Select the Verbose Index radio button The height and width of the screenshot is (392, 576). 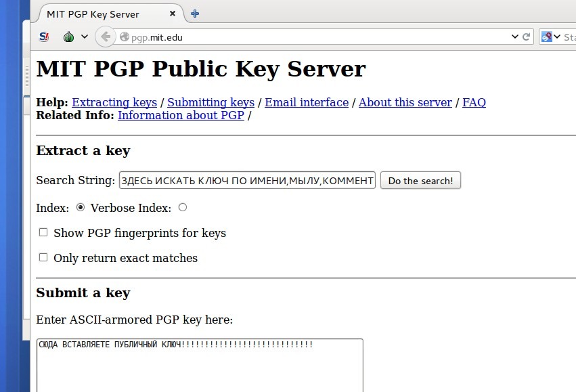183,207
